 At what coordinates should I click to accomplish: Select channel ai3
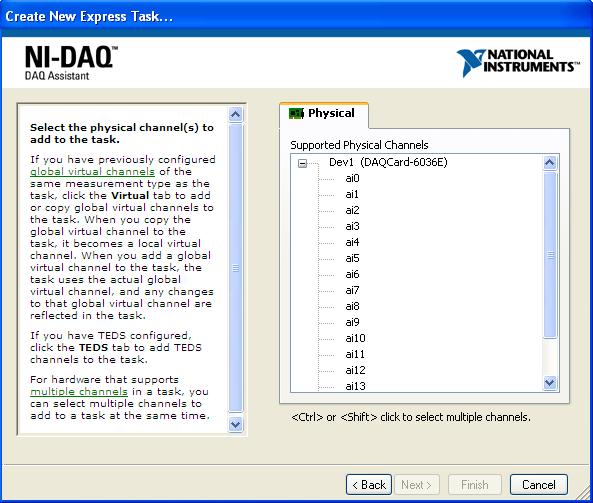(x=352, y=226)
